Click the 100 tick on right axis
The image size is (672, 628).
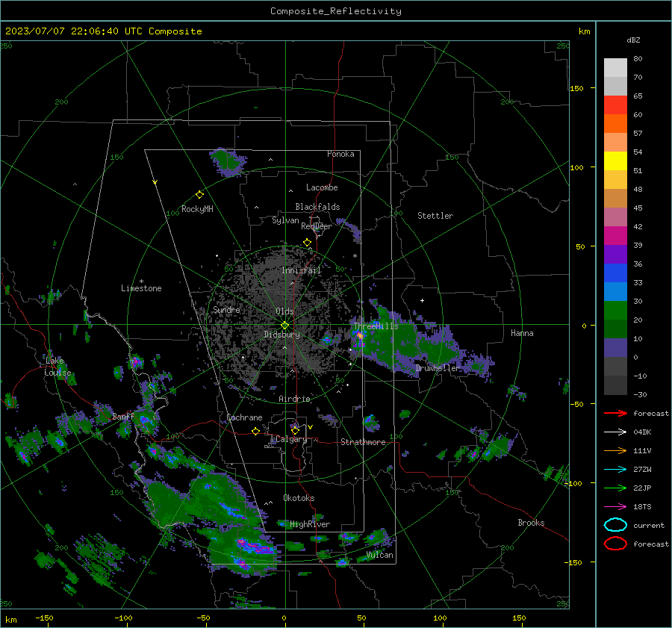(577, 167)
